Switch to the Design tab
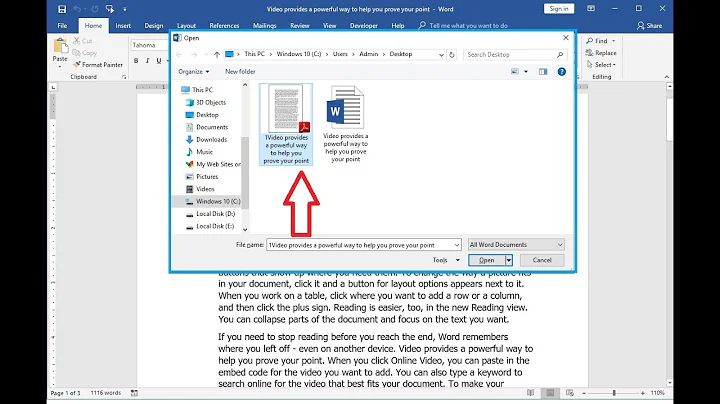Image resolution: width=720 pixels, height=404 pixels. pyautogui.click(x=154, y=26)
